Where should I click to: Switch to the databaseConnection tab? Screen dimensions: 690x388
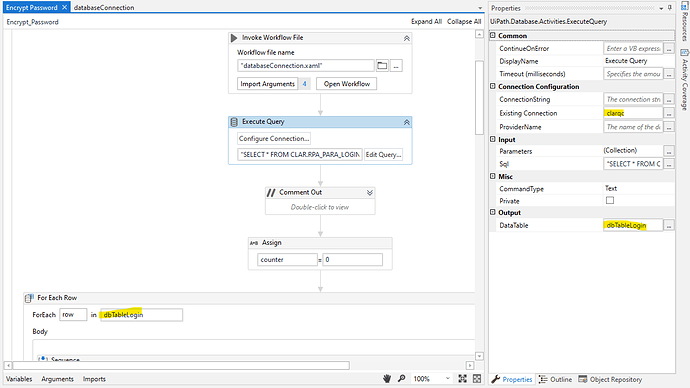[104, 7]
